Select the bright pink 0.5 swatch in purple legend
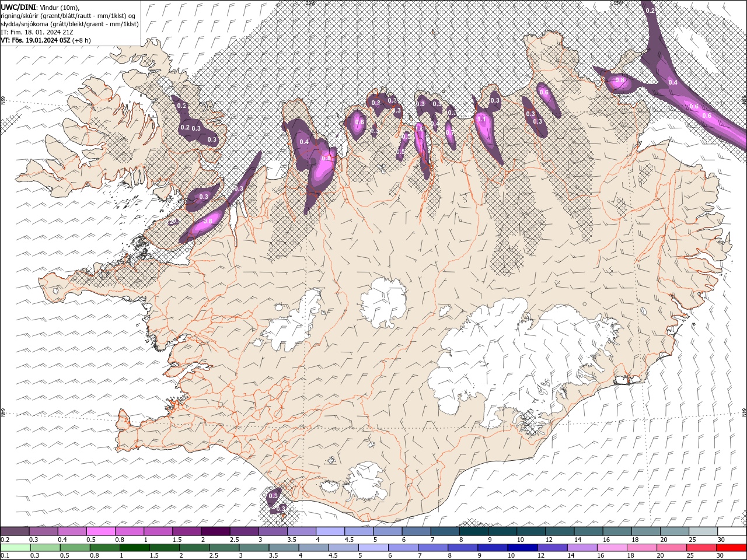 (x=100, y=531)
